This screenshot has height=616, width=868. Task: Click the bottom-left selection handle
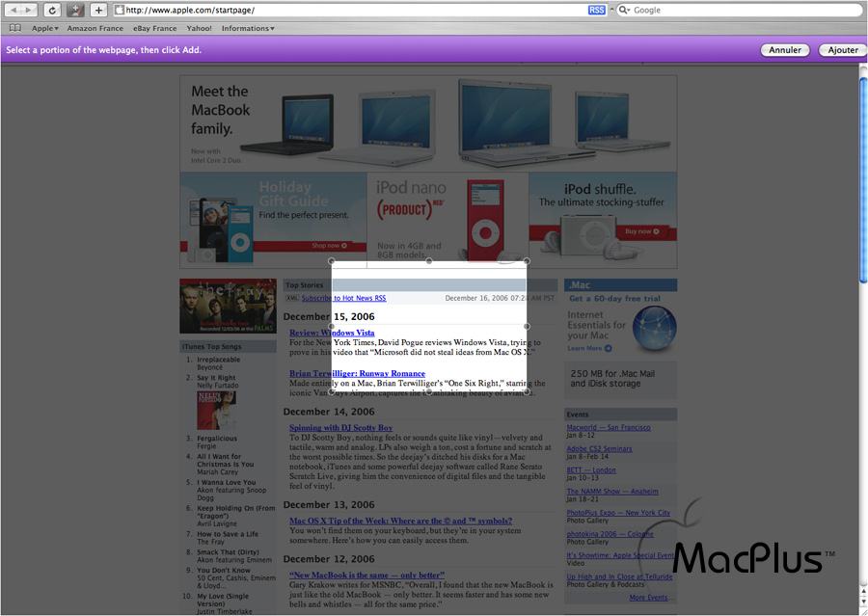[332, 391]
